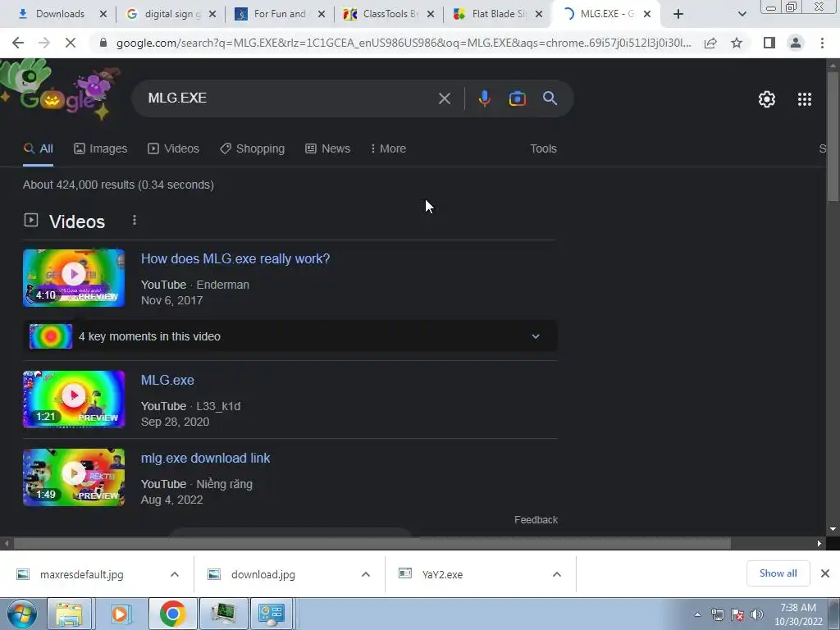Expand the More search filters
840x630 pixels.
tap(388, 149)
